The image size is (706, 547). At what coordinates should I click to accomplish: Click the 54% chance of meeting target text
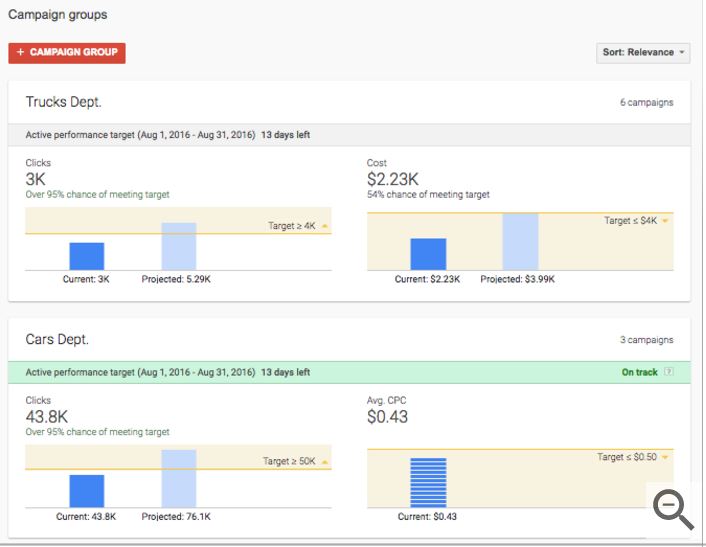coord(428,195)
